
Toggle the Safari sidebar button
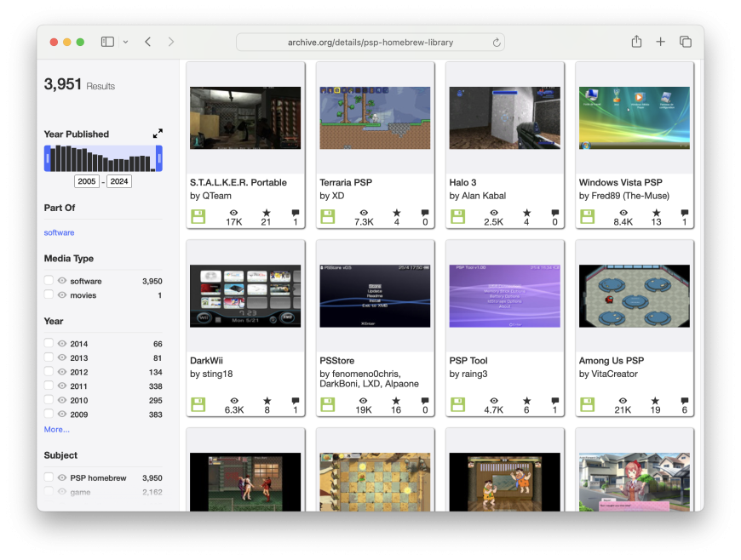point(107,42)
